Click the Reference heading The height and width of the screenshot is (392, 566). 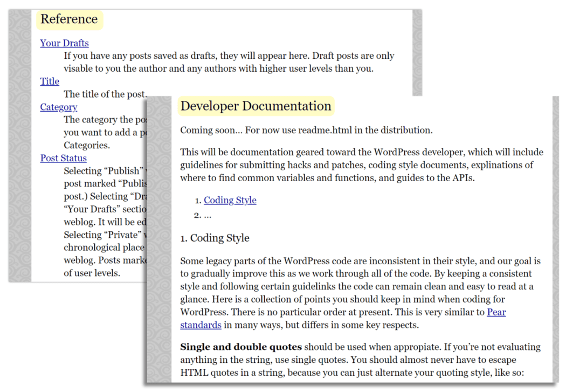pyautogui.click(x=69, y=19)
